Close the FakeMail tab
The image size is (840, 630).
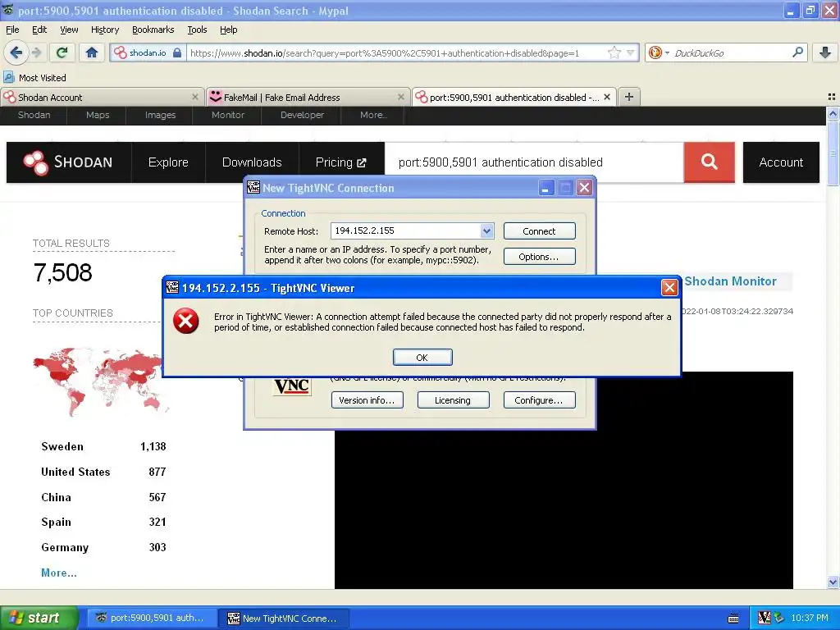tap(400, 97)
